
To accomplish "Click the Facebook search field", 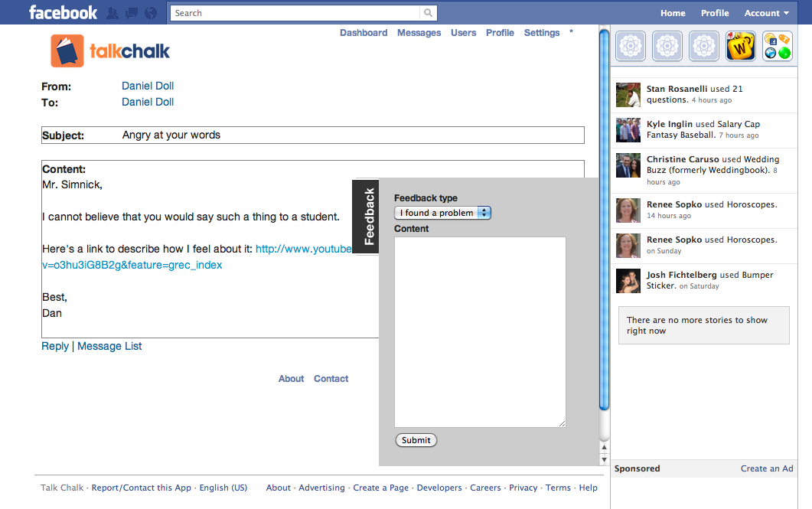I will tap(295, 13).
